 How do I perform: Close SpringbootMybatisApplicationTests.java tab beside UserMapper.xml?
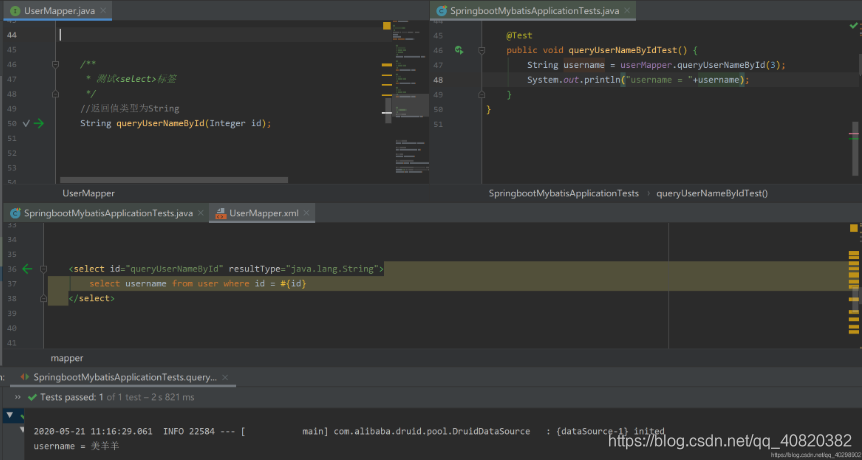point(201,213)
